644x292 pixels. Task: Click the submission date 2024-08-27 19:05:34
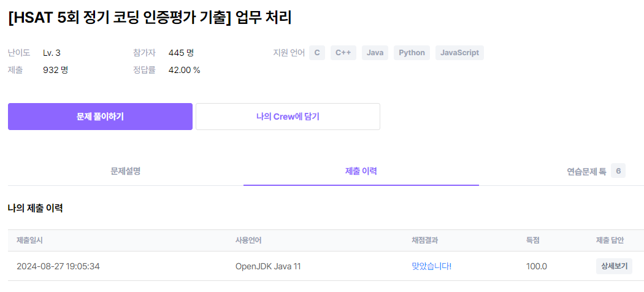click(x=58, y=266)
